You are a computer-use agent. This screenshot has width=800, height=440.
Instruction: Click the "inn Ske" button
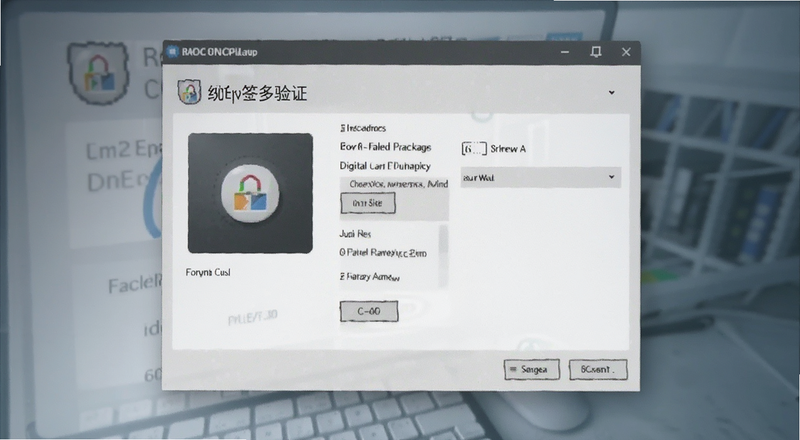[x=368, y=203]
